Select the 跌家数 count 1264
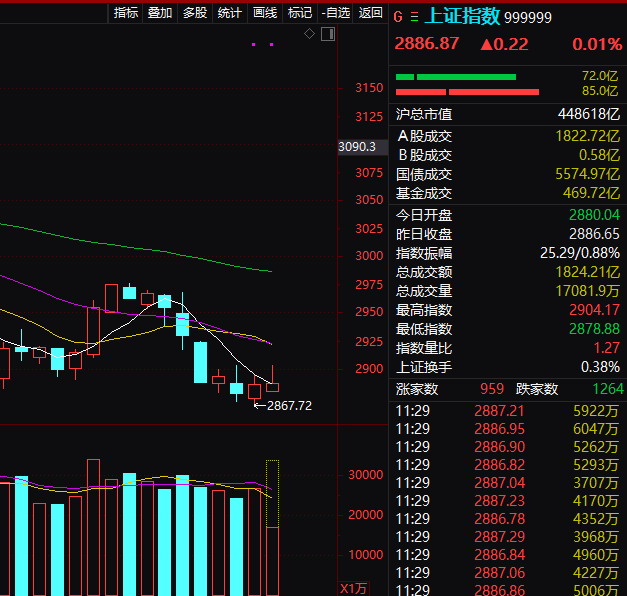 608,389
